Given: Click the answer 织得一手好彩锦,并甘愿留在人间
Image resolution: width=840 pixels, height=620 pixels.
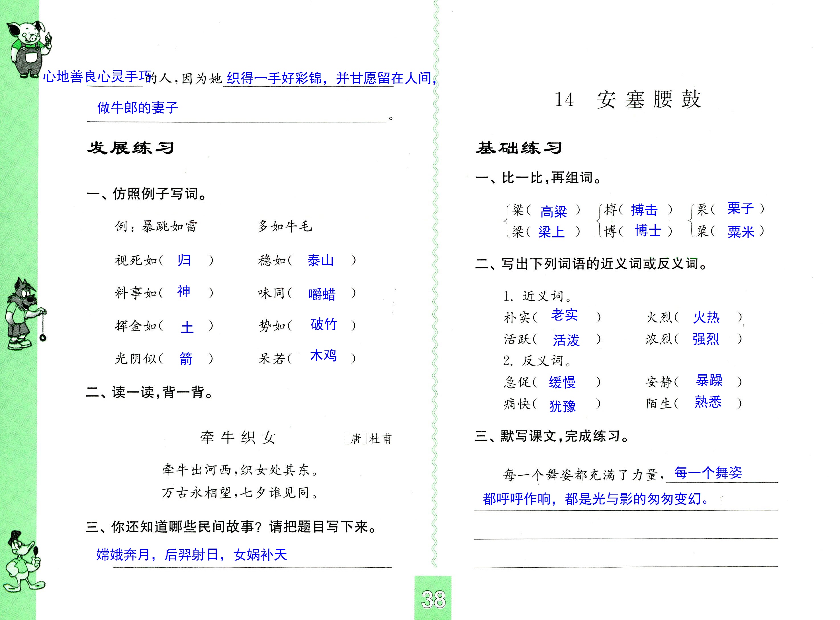Looking at the screenshot, I should tap(332, 78).
